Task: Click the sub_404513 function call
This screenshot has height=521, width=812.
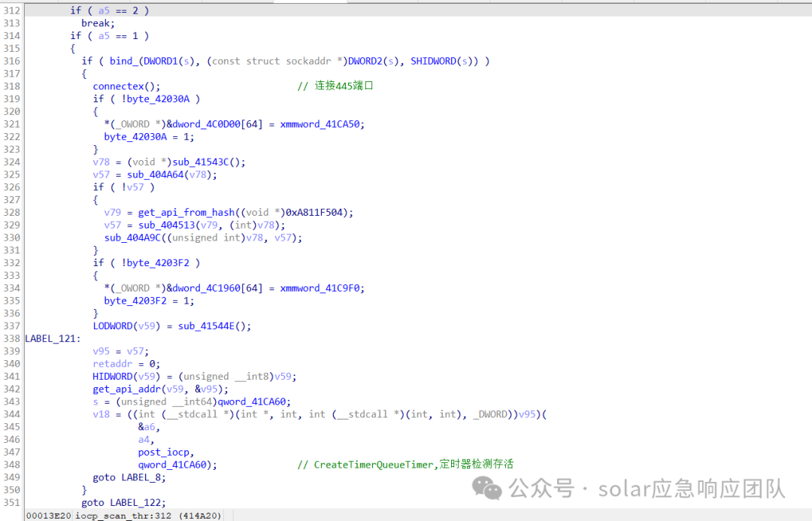Action: point(166,225)
